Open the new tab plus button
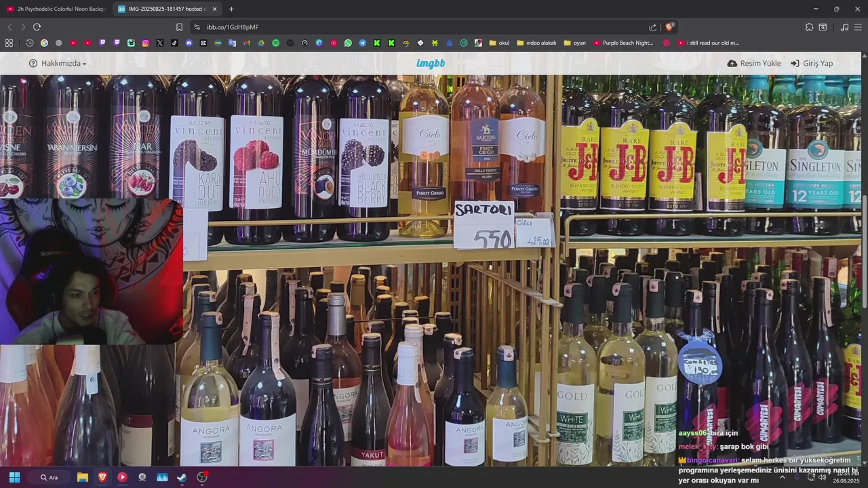This screenshot has width=868, height=488. pos(231,9)
